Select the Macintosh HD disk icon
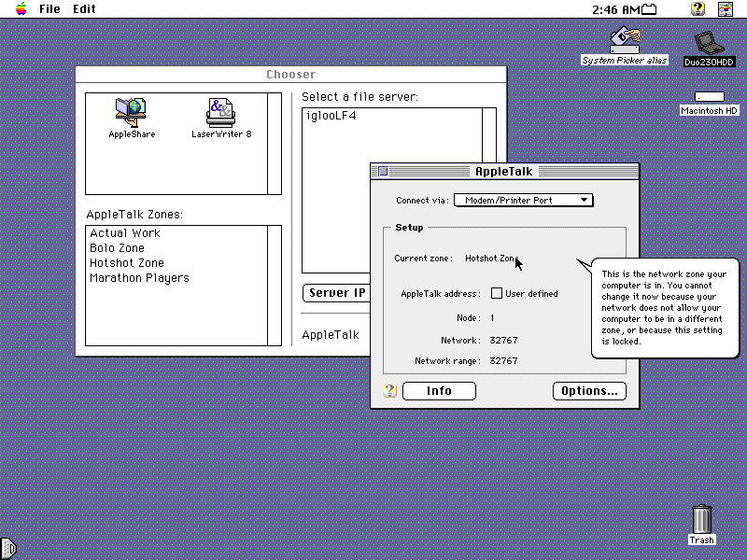 click(x=710, y=103)
